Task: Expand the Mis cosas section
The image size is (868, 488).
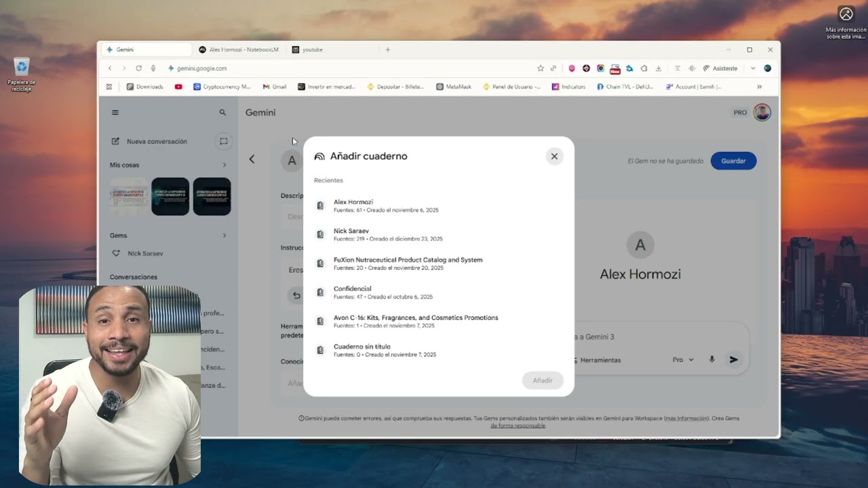Action: (224, 165)
